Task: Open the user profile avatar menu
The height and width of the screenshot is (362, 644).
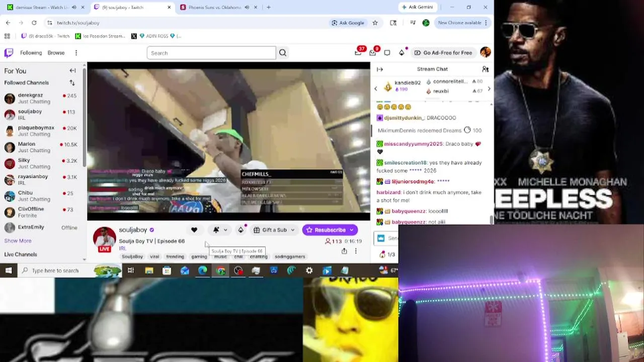Action: tap(485, 52)
